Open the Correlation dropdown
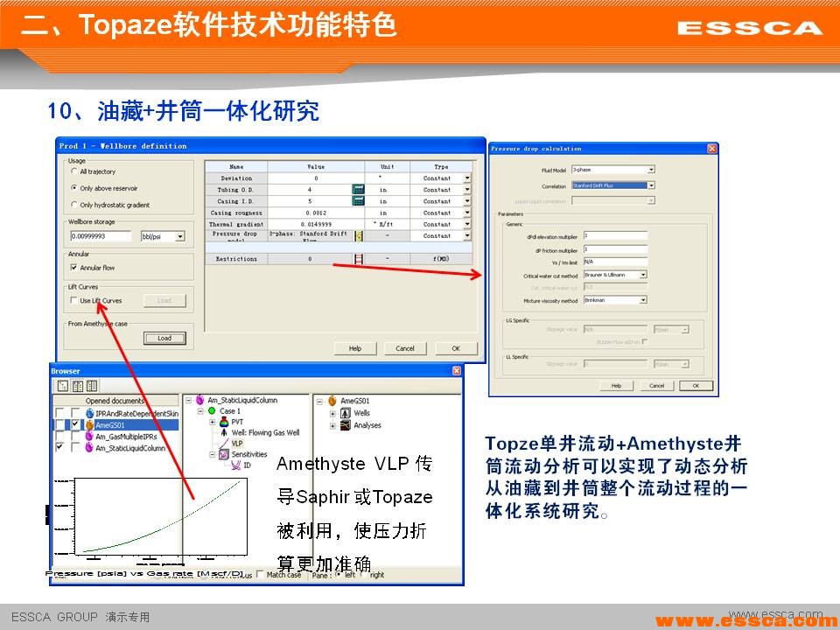This screenshot has height=630, width=840. [651, 185]
